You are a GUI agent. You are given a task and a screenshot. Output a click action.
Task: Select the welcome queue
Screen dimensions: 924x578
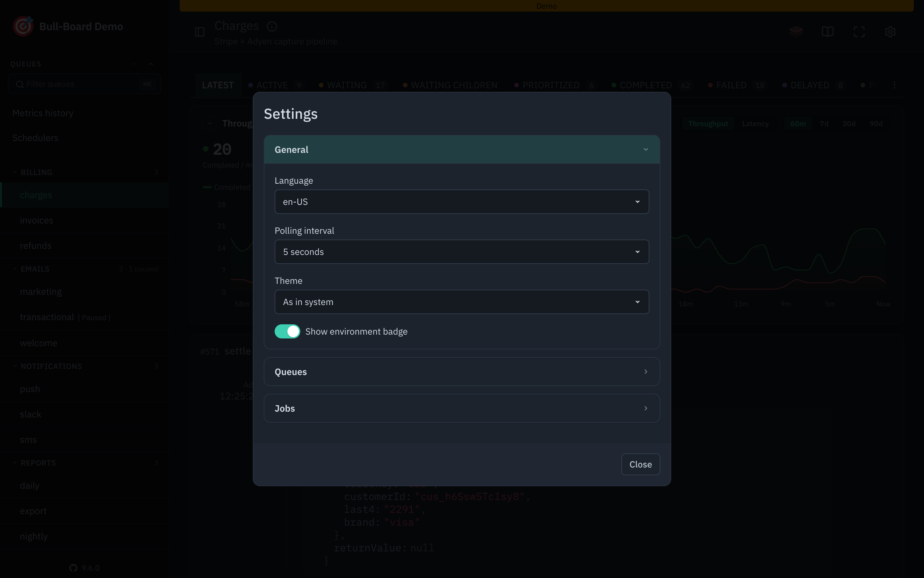click(x=84, y=343)
